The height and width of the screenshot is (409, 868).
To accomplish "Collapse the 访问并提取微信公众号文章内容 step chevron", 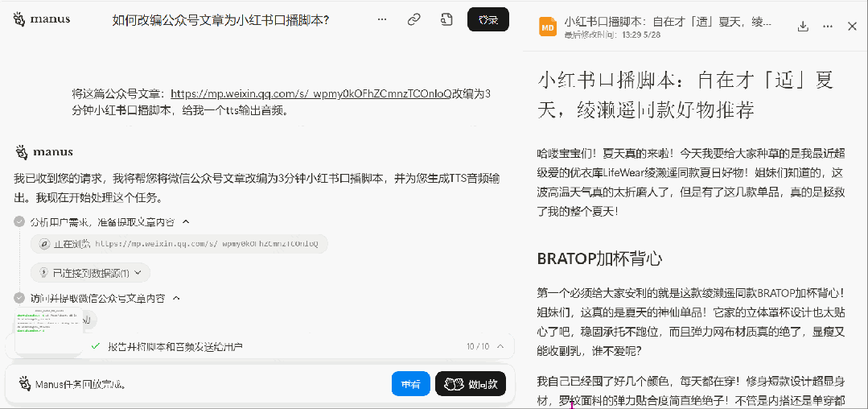I will click(176, 298).
